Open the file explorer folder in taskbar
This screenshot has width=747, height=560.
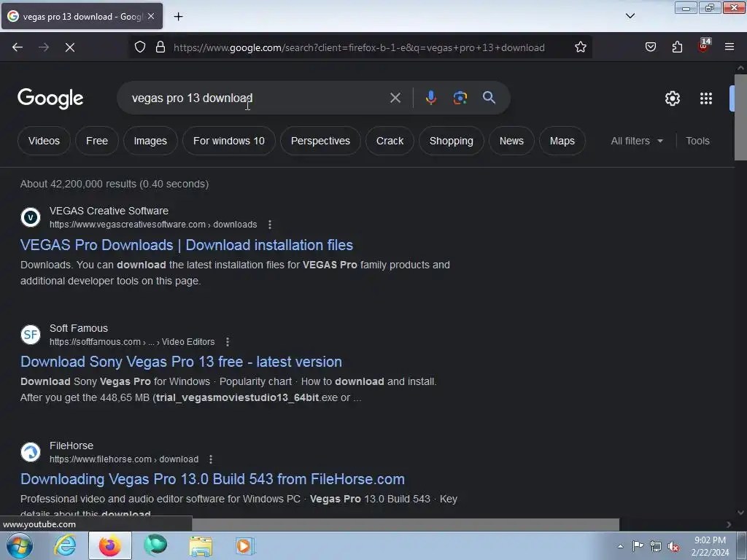[201, 545]
